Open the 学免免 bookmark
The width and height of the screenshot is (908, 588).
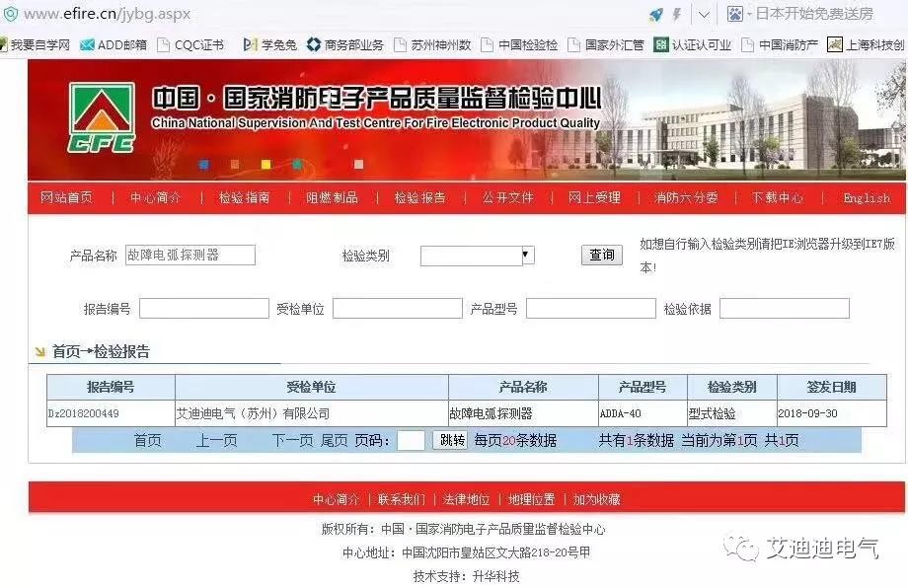[269, 44]
